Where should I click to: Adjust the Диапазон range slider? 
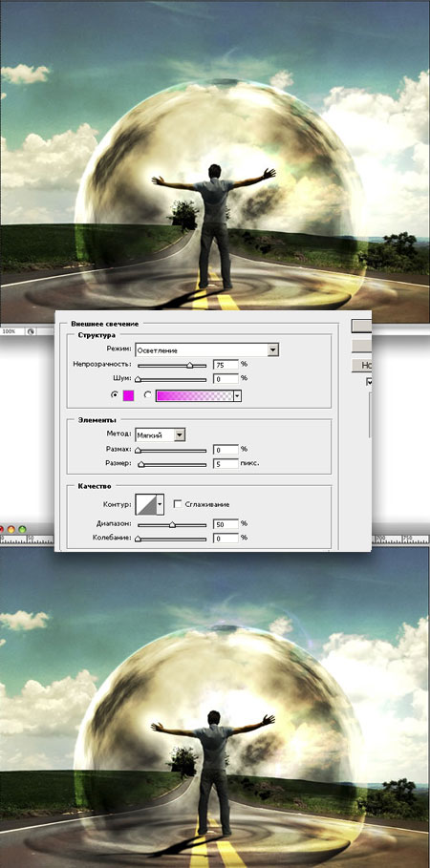pyautogui.click(x=172, y=525)
